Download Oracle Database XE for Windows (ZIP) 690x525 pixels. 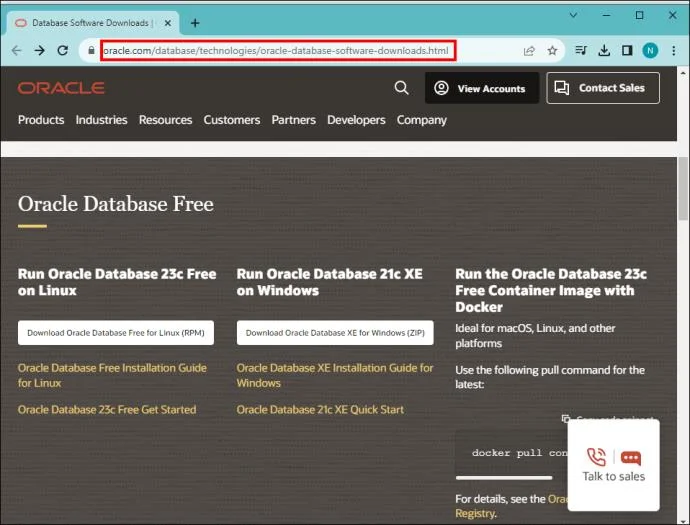coord(335,333)
